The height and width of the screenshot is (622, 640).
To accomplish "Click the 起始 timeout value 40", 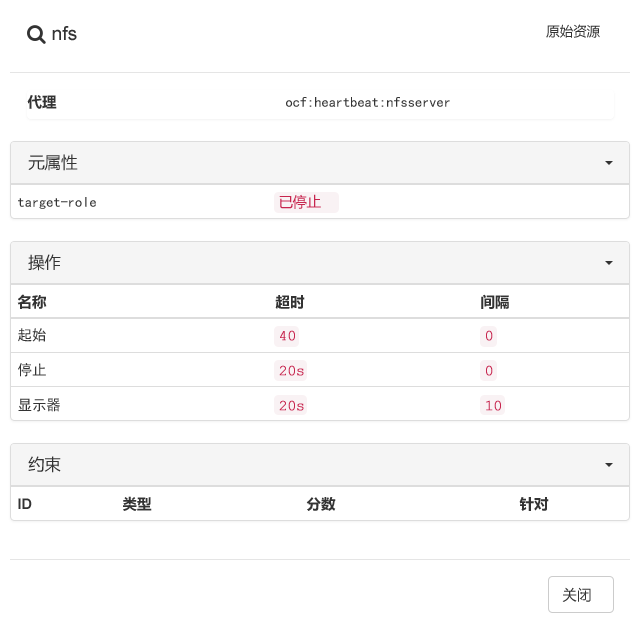I will 287,336.
